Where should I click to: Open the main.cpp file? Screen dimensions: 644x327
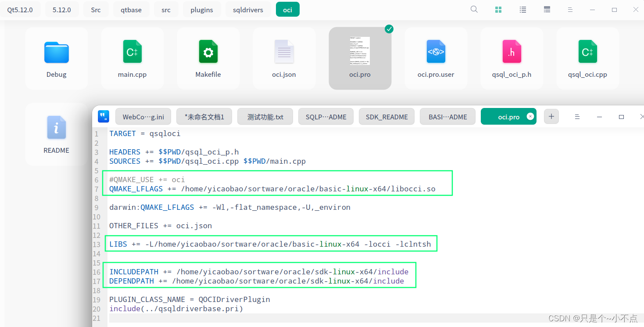click(132, 57)
